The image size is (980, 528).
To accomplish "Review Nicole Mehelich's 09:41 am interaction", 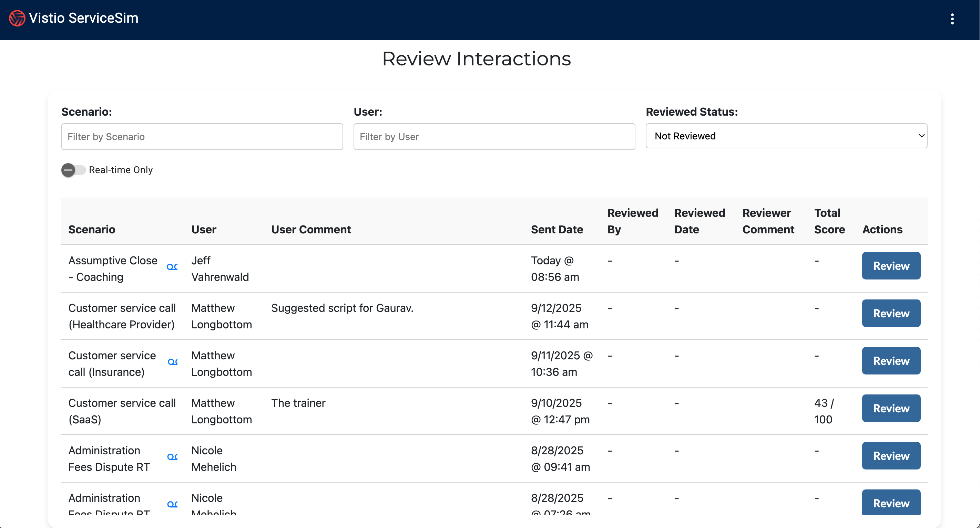I will pos(891,456).
